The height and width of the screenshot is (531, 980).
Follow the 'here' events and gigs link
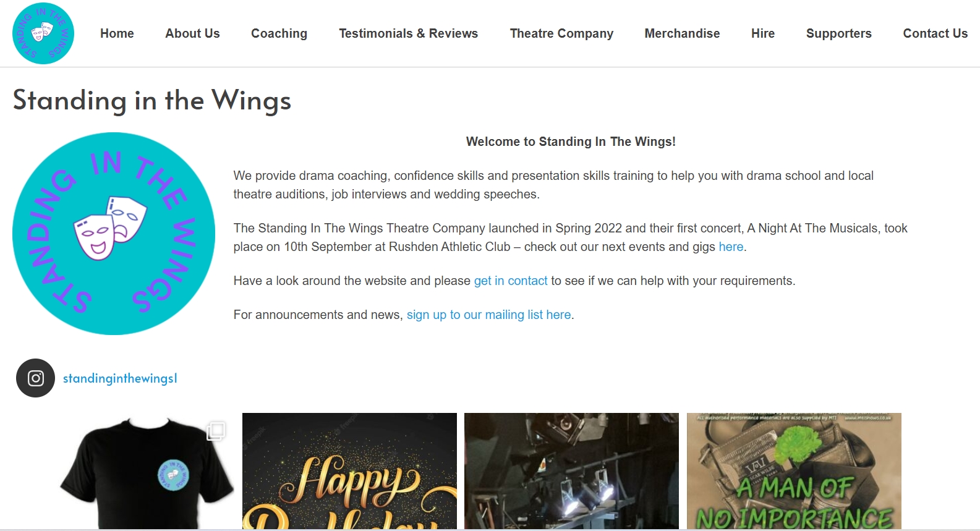[x=731, y=247]
